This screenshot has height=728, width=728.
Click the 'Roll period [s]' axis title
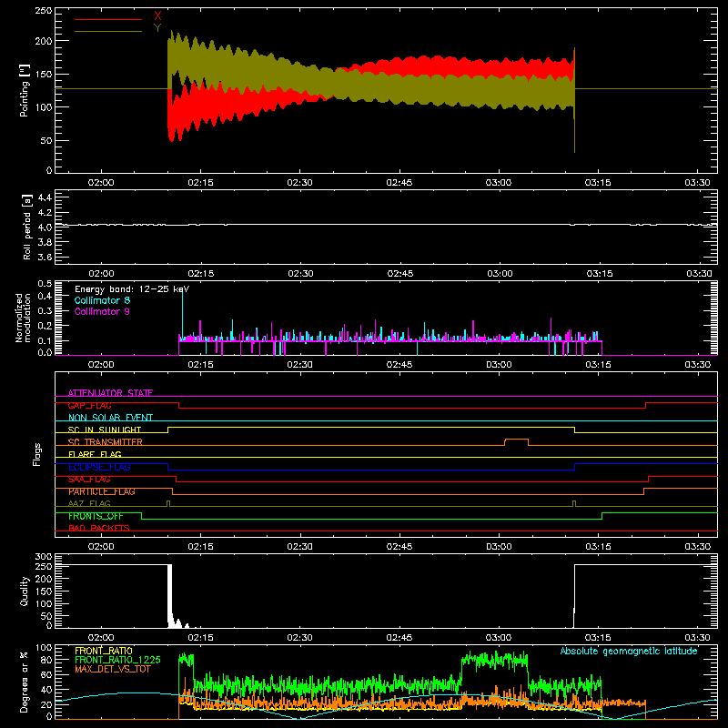(x=27, y=227)
